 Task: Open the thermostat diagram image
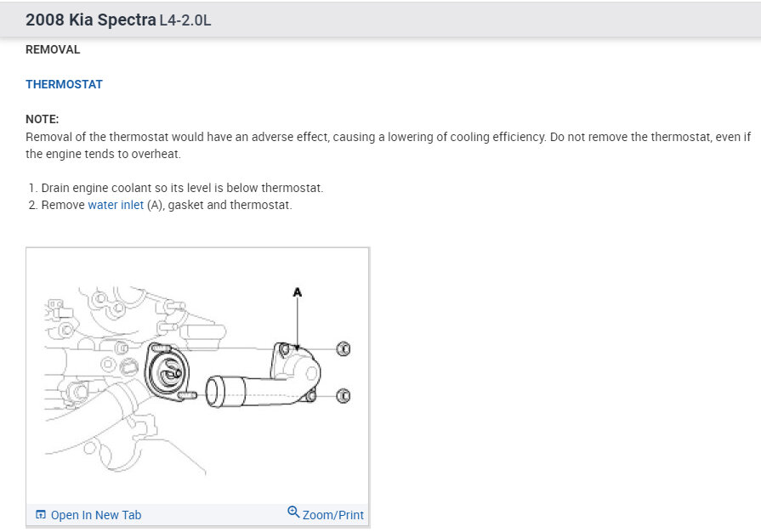point(197,376)
